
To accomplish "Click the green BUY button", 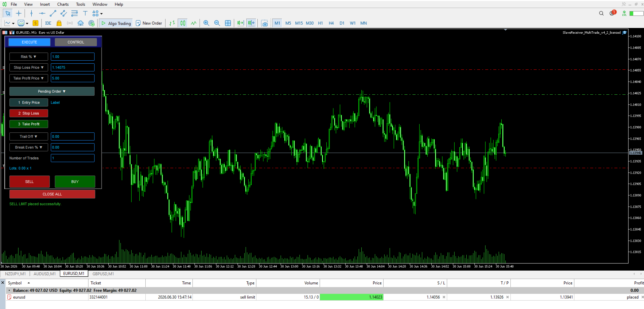I will click(75, 182).
